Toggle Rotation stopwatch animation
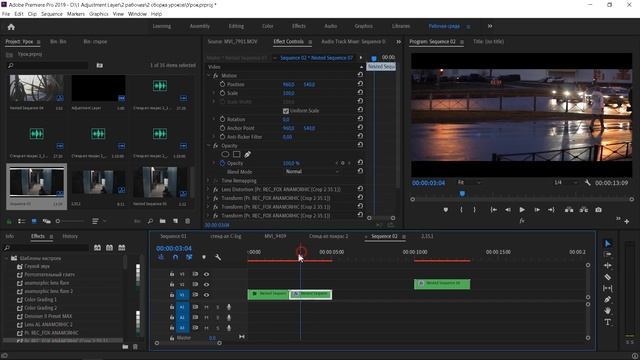Image resolution: width=640 pixels, height=360 pixels. [222, 119]
